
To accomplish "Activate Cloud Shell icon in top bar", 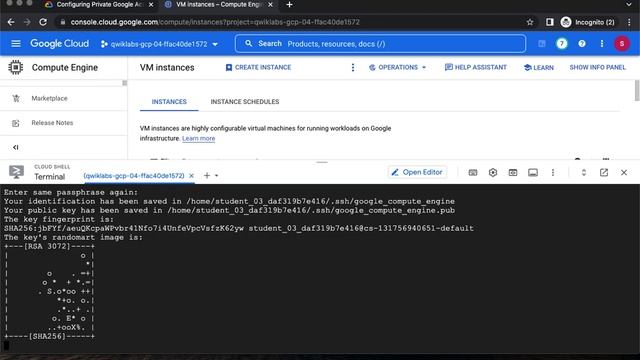I will [542, 44].
